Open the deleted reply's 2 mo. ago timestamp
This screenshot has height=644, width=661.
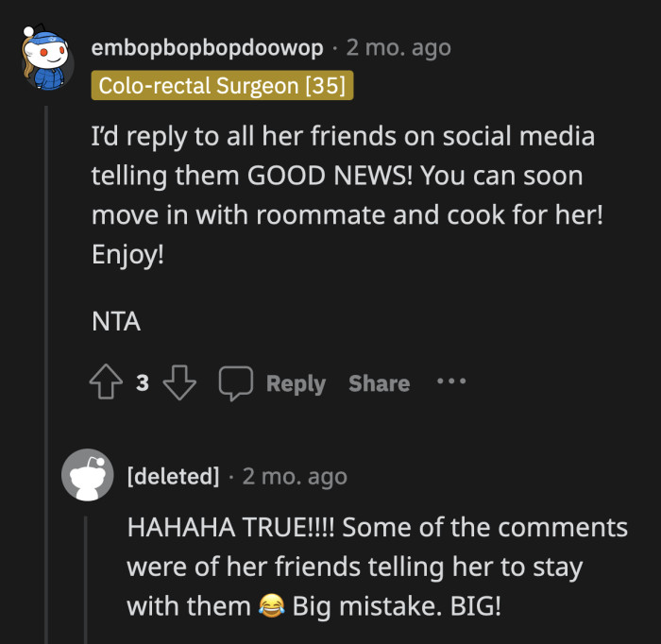[295, 476]
